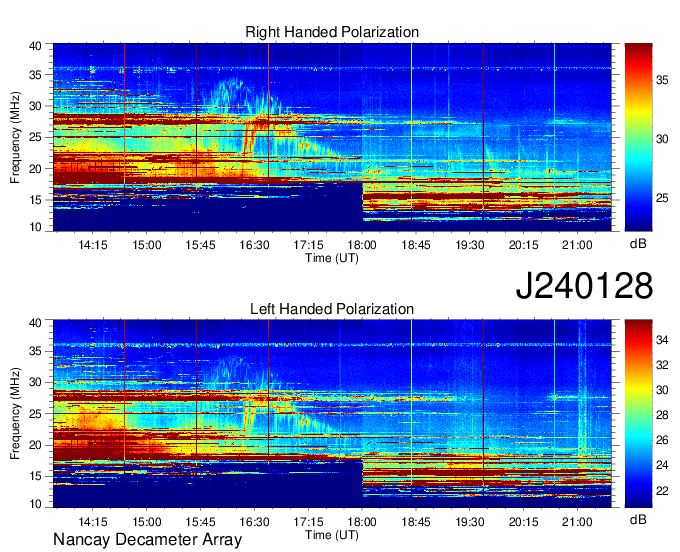
Task: Click the 20:15 time tick of Left Handed plot
Action: (523, 522)
